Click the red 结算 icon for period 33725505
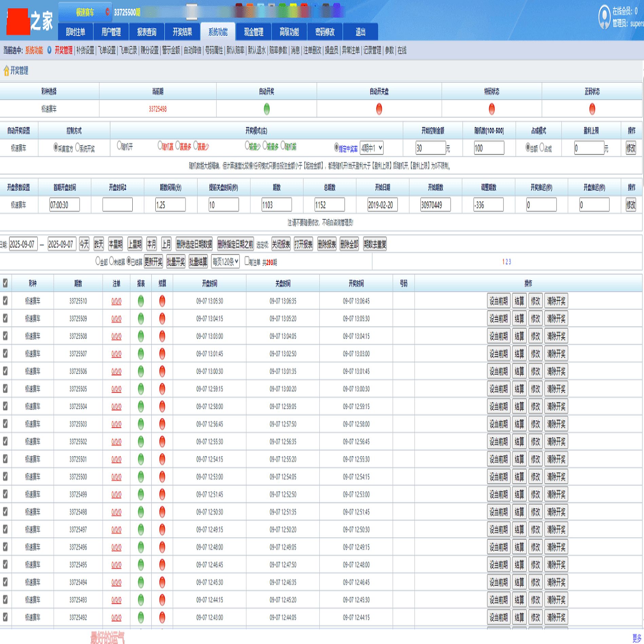 coord(162,389)
